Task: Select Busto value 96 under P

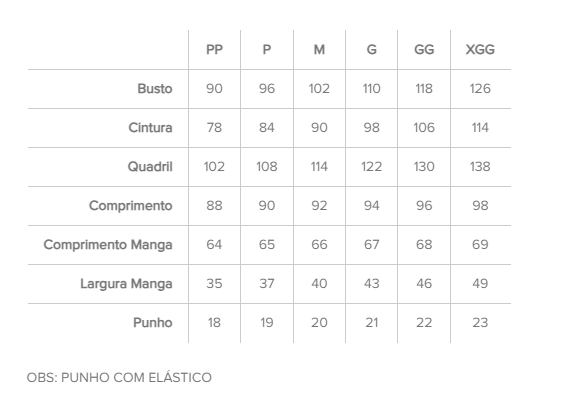Action: pos(267,89)
